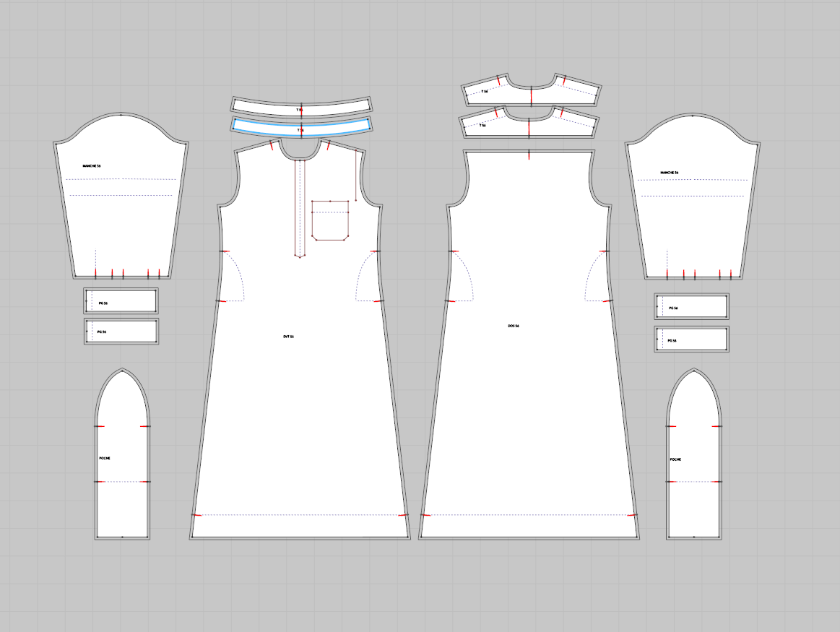
Task: Click the red center notch atop DOS piece
Action: 529,155
